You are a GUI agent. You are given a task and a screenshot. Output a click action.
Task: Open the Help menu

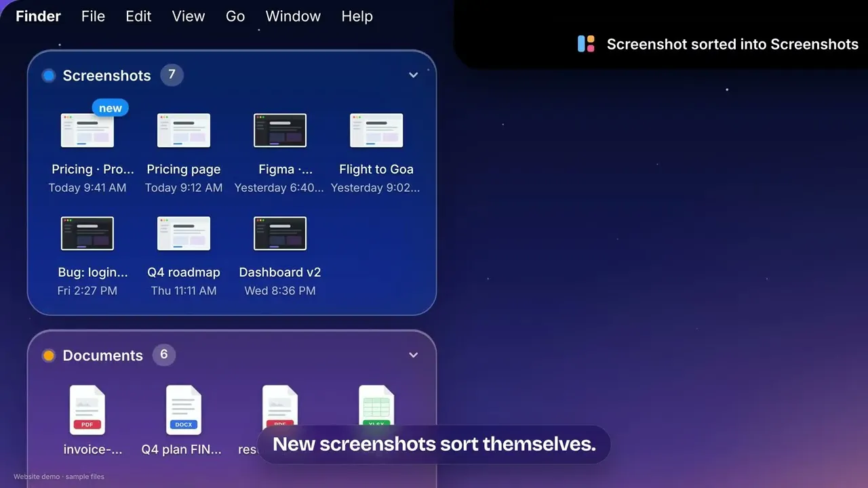357,16
